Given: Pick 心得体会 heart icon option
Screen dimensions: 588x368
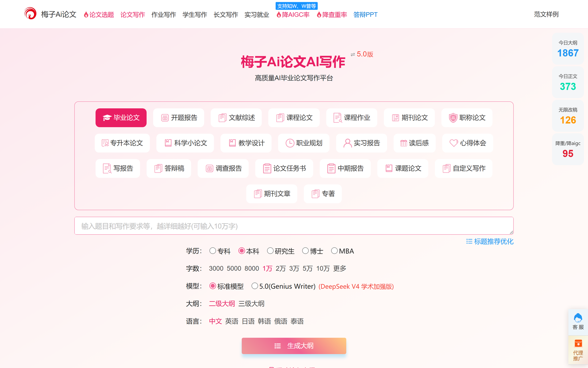Looking at the screenshot, I should (x=468, y=143).
